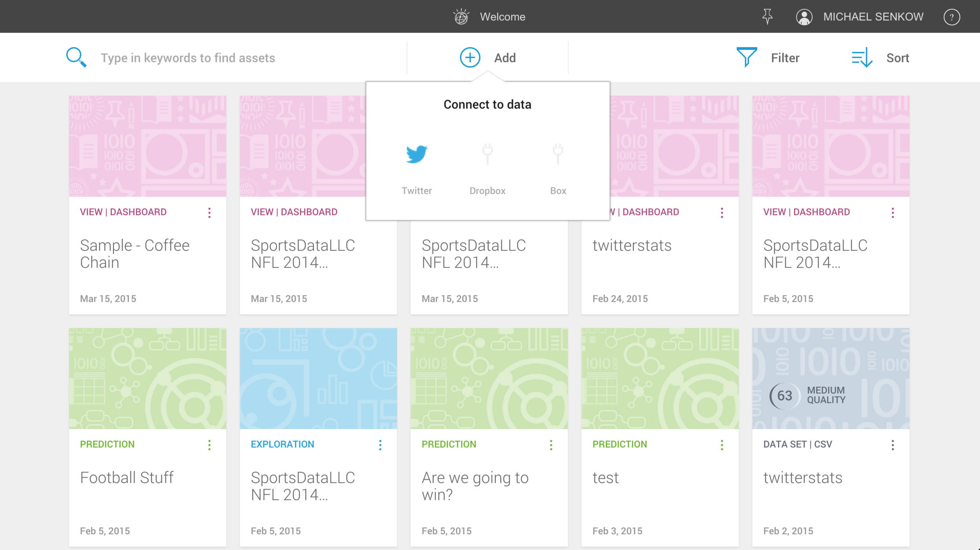
Task: Open the Help question mark
Action: click(x=952, y=16)
